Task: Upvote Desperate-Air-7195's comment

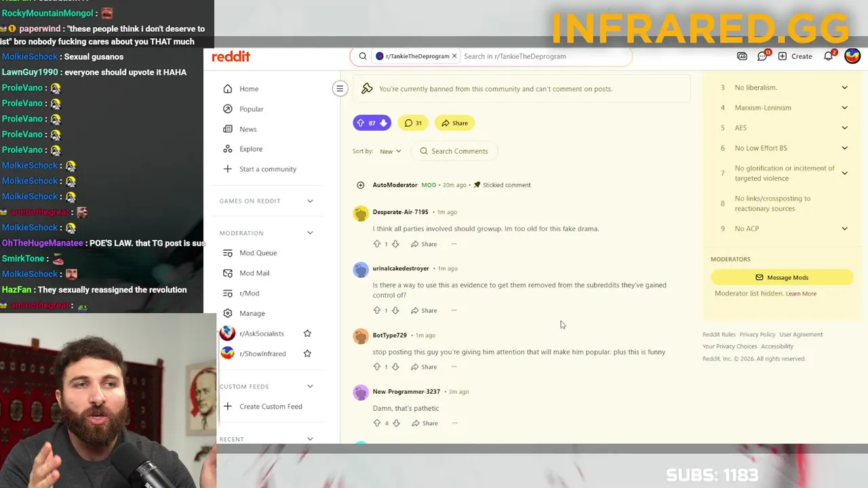Action: pos(377,244)
